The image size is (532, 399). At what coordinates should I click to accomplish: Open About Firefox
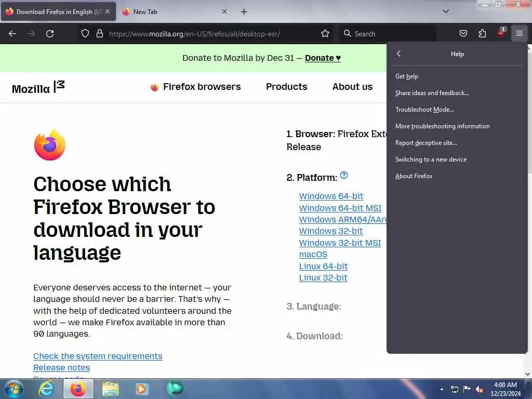(x=457, y=176)
